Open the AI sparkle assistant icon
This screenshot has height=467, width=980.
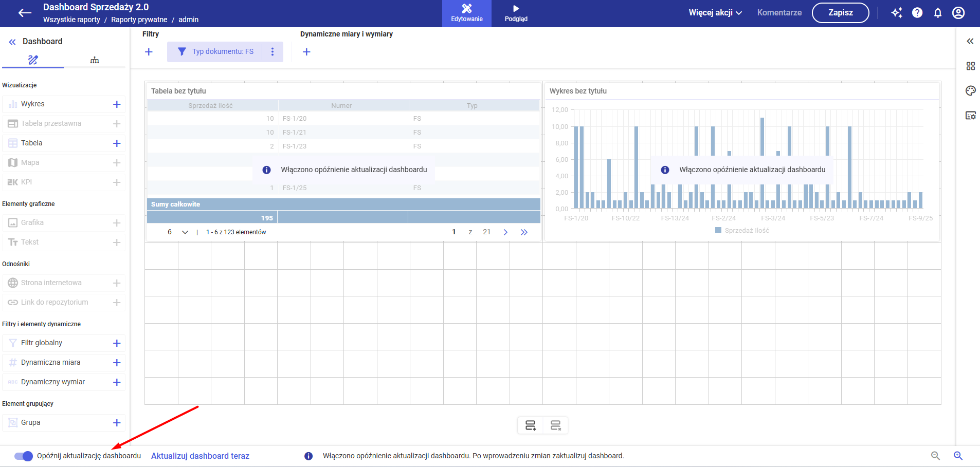897,13
